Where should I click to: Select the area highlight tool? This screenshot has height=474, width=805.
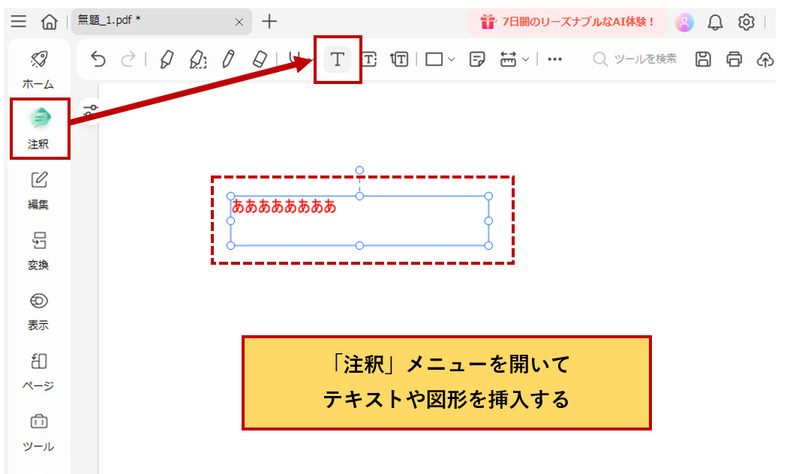pos(198,60)
